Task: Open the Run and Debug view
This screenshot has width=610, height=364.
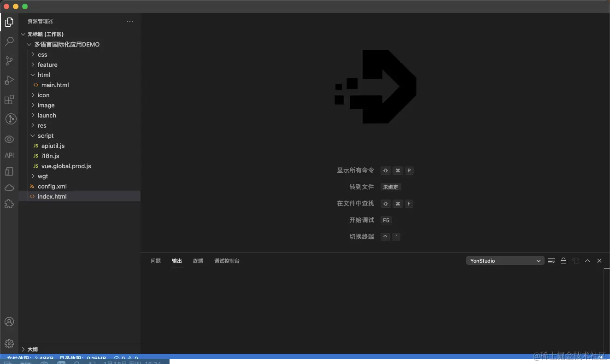Action: point(9,80)
